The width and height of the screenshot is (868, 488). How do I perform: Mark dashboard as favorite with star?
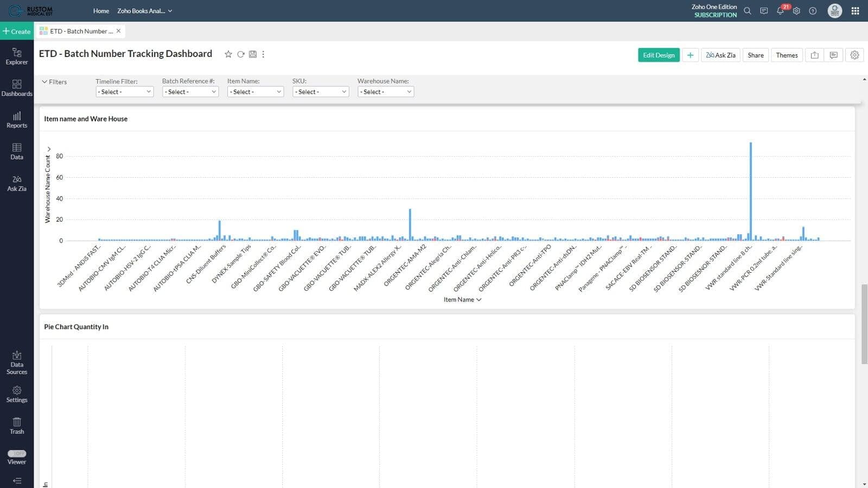[x=228, y=54]
